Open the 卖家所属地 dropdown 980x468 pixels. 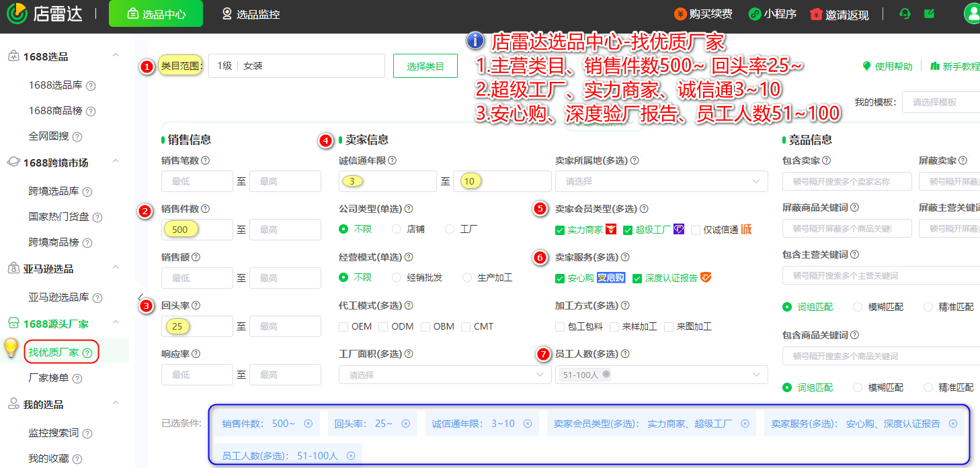click(661, 181)
